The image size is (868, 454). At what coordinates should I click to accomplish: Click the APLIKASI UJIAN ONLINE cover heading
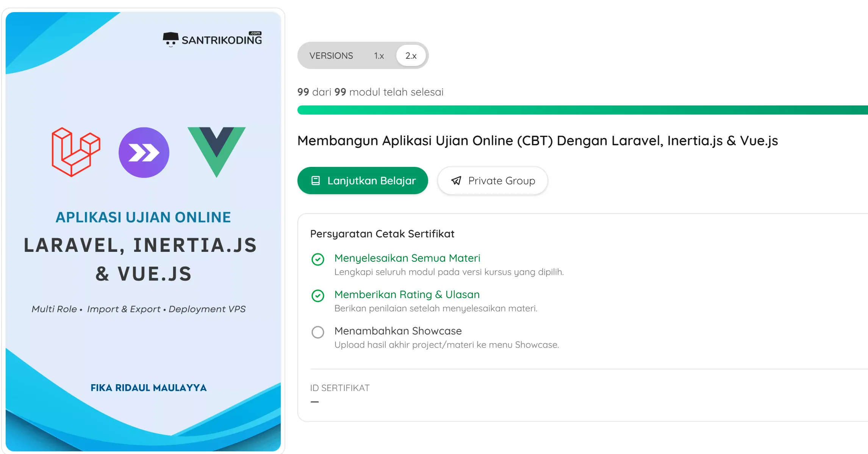point(143,217)
